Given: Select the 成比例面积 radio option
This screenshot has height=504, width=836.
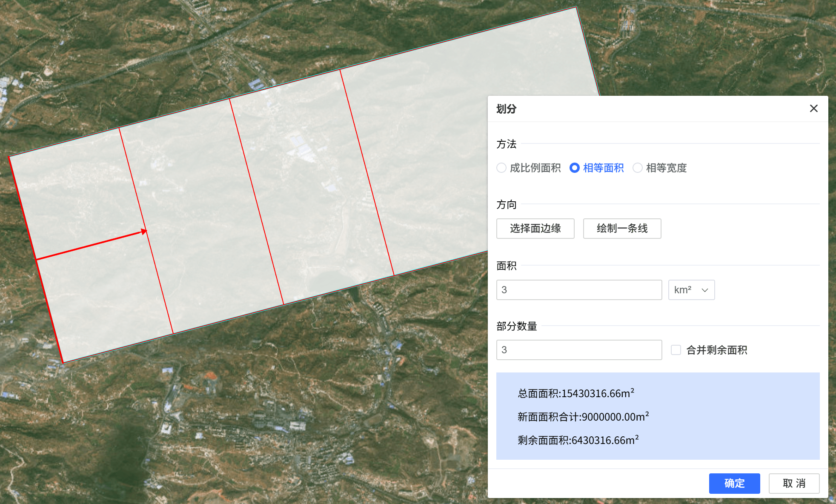Looking at the screenshot, I should (x=501, y=168).
